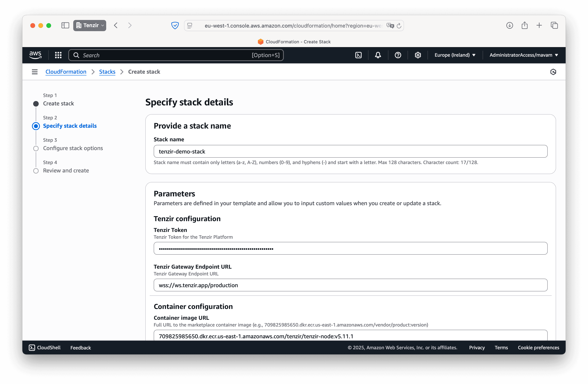Open the Stacks breadcrumb link
The height and width of the screenshot is (384, 588).
107,72
